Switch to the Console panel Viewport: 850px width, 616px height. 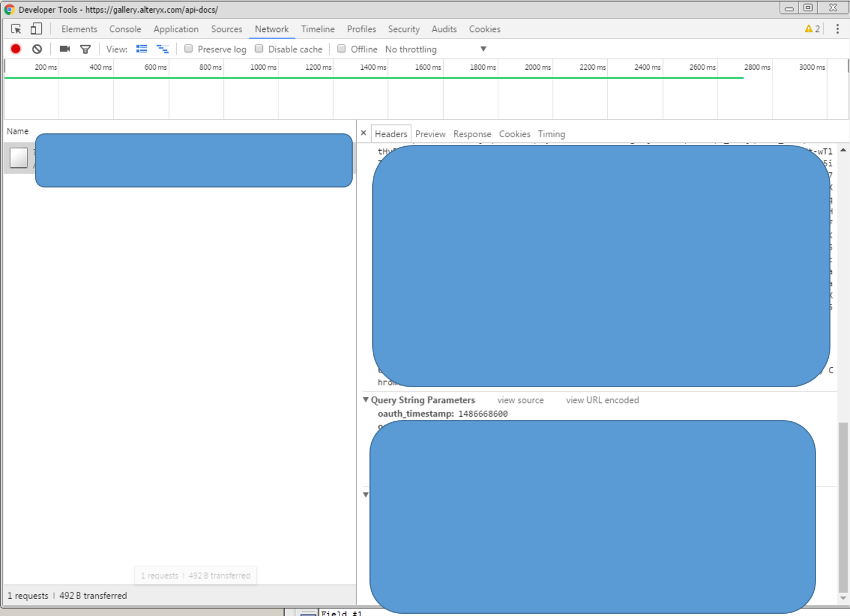(x=125, y=29)
